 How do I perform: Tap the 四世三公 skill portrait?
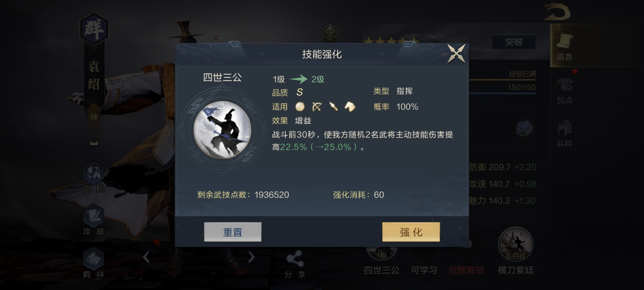(222, 129)
